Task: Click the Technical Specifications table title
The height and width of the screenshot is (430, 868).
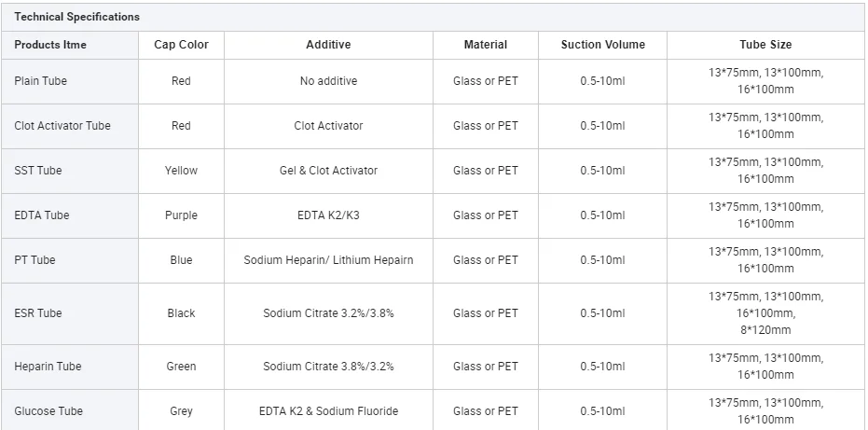Action: 76,17
